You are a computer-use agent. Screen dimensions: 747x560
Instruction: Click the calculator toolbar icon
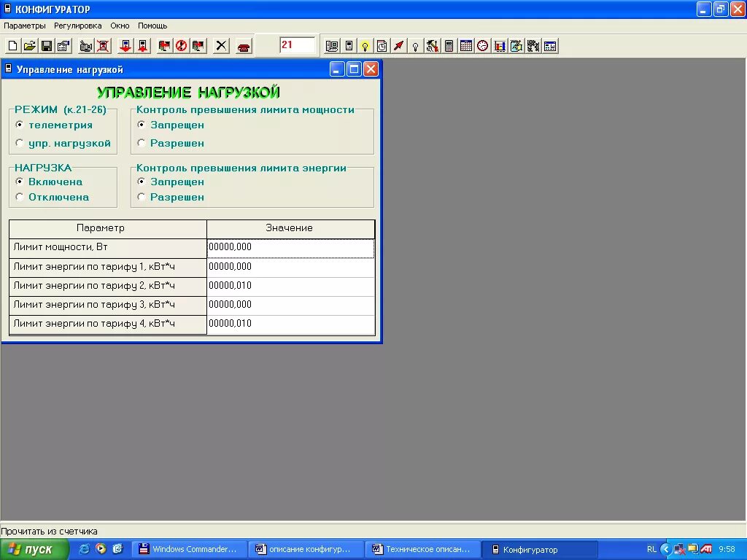[x=449, y=46]
